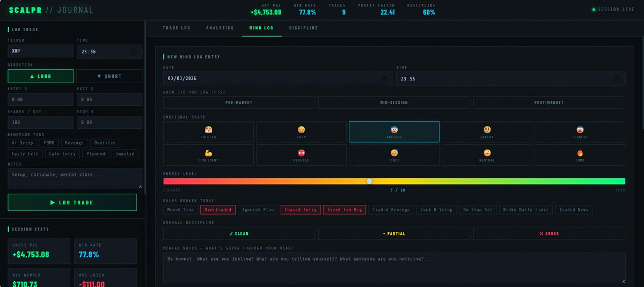Toggle the Traded News rule

(574, 210)
